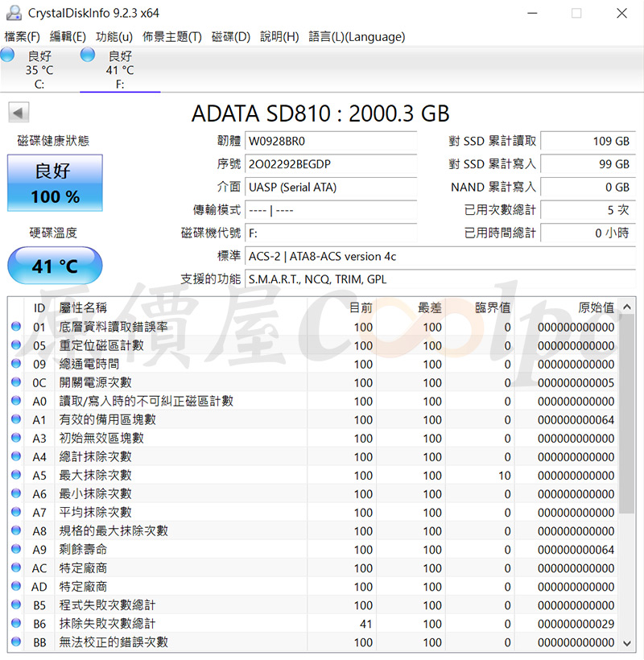This screenshot has width=644, height=660.
Task: Switch to the F: drive tab at 41 °C
Action: click(x=120, y=69)
